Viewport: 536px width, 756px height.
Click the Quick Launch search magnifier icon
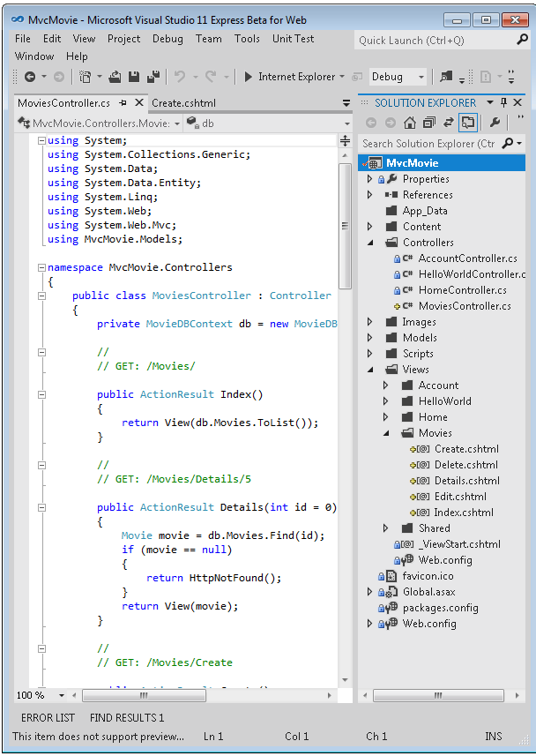(x=522, y=40)
